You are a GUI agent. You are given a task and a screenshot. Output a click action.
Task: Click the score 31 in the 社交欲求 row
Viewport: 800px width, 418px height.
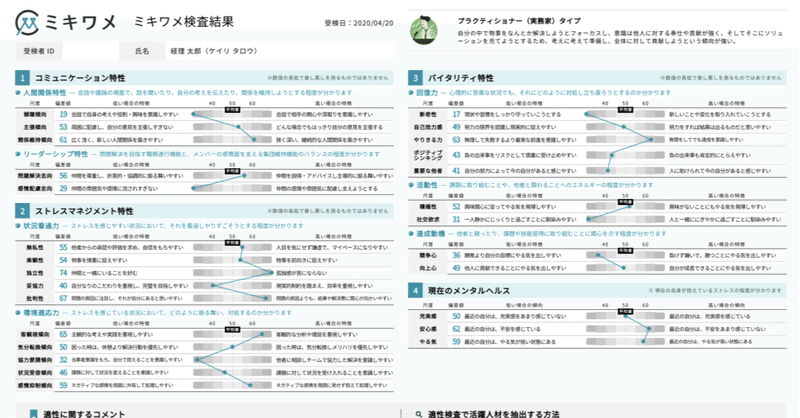(456, 219)
